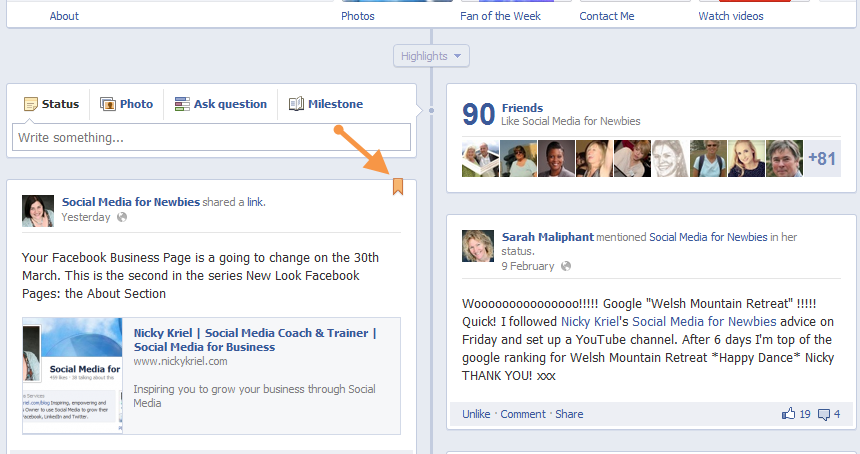
Task: Click the 9 February timestamp
Action: tap(528, 266)
